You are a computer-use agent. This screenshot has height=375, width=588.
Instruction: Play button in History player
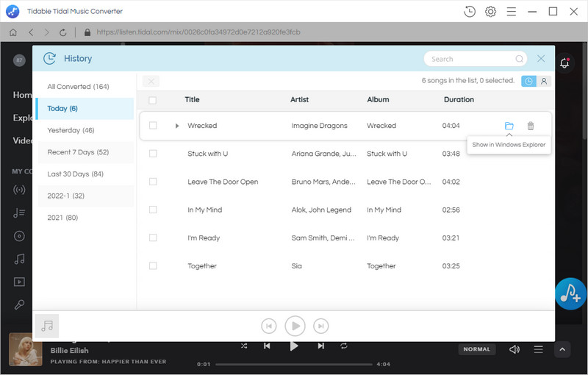(295, 326)
